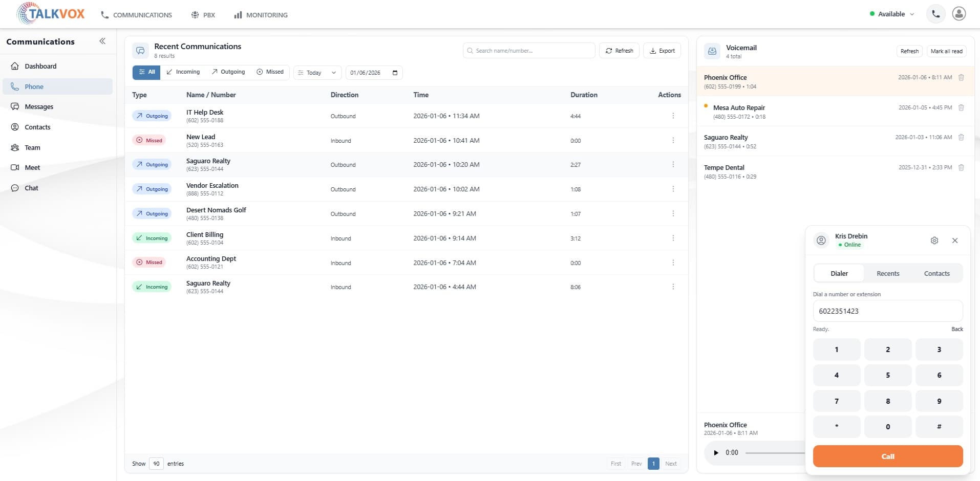
Task: Open the Today time range dropdown
Action: point(316,72)
